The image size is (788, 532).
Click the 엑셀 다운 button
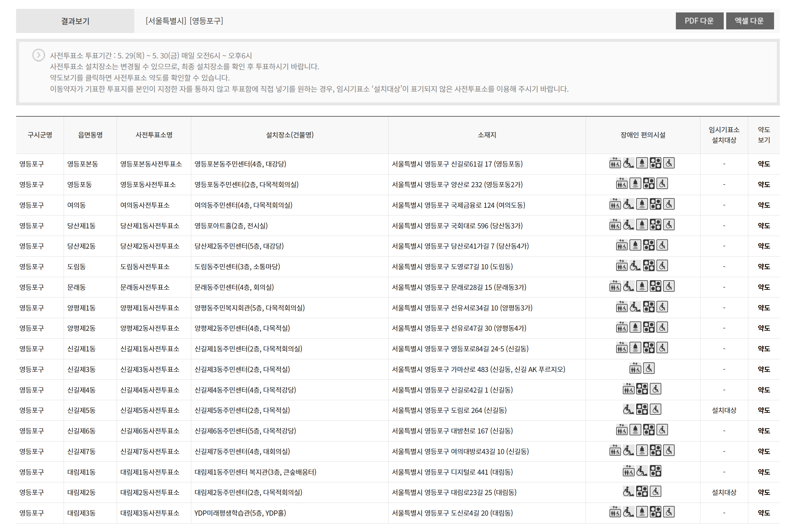749,21
